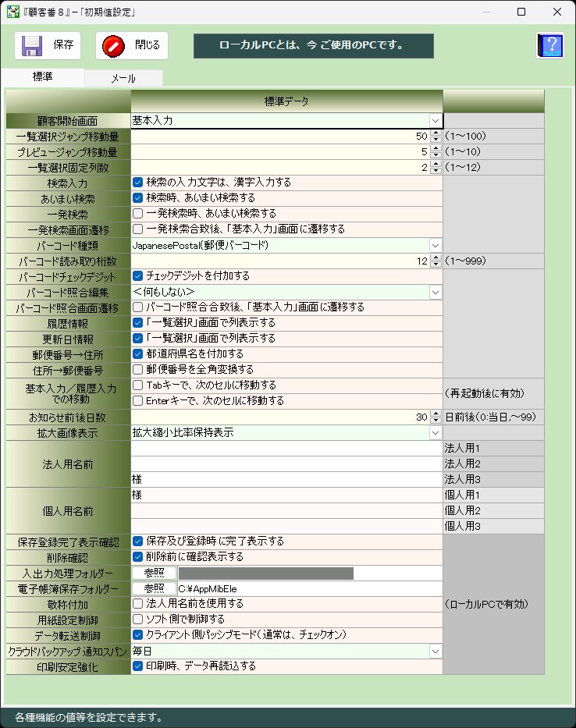576x728 pixels.
Task: Increase お知らせ前後日数 spinner
Action: [x=436, y=414]
